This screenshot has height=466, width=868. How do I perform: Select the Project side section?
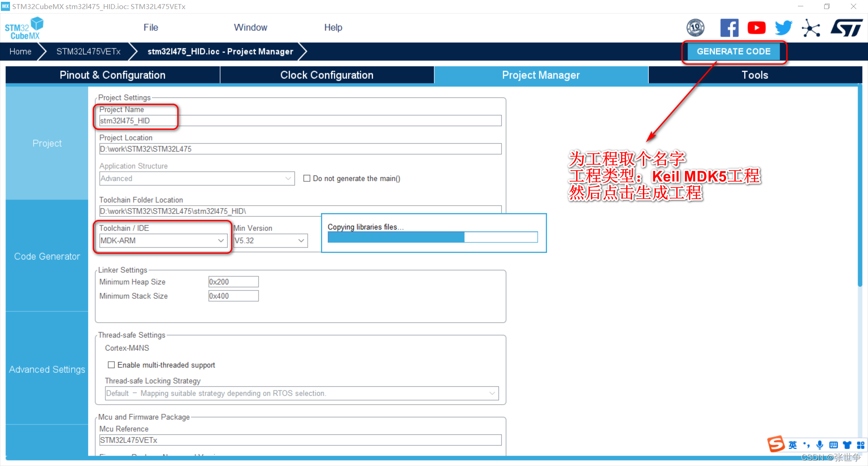tap(47, 143)
